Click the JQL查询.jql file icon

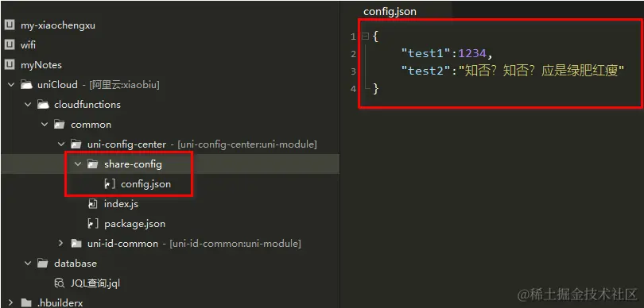(60, 283)
